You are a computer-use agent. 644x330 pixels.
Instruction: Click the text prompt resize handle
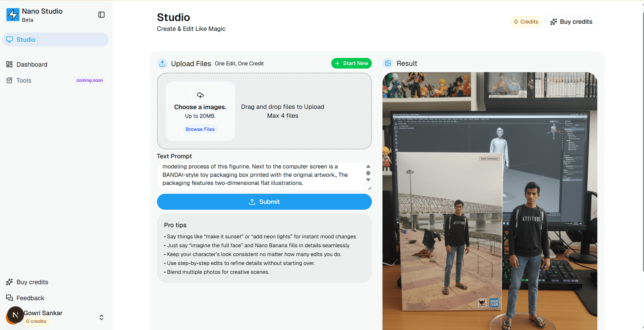tap(369, 188)
